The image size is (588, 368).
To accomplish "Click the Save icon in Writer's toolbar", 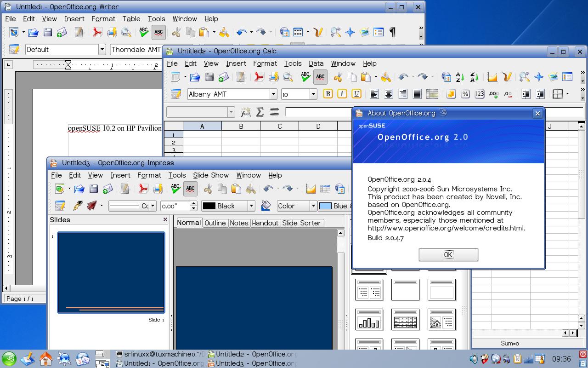I will 48,32.
